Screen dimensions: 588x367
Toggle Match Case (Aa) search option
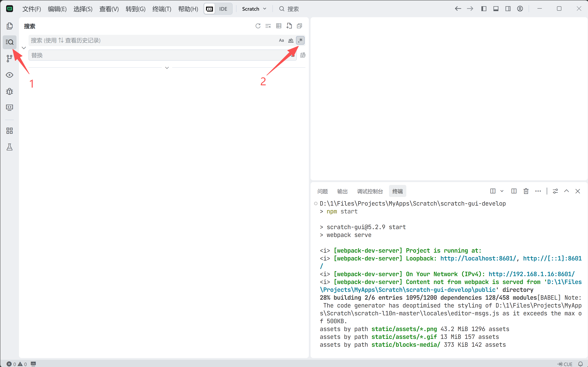[281, 41]
